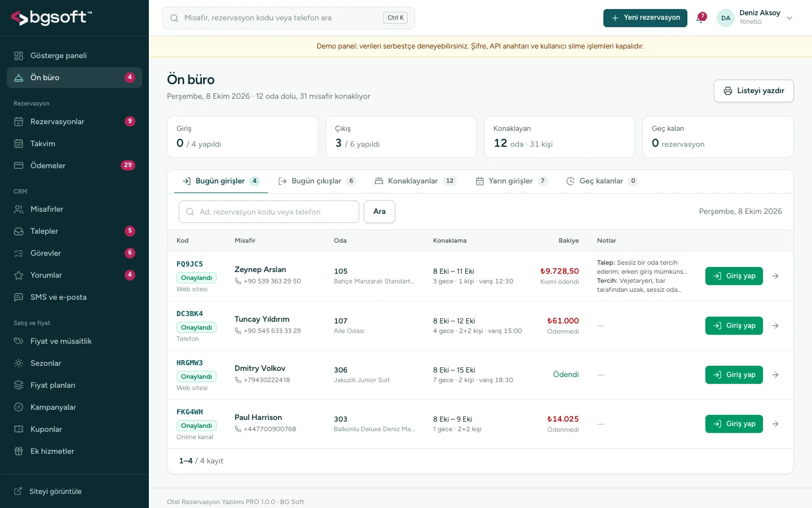The width and height of the screenshot is (812, 508).
Task: Focus the global guest search field
Action: pyautogui.click(x=289, y=18)
